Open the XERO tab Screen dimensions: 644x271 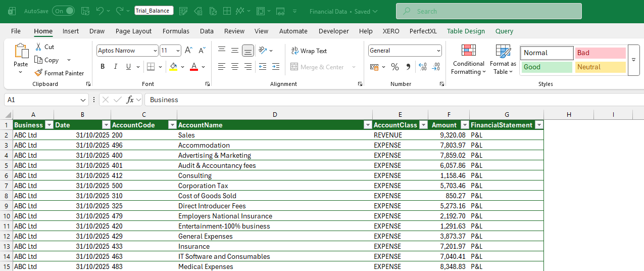pyautogui.click(x=391, y=31)
